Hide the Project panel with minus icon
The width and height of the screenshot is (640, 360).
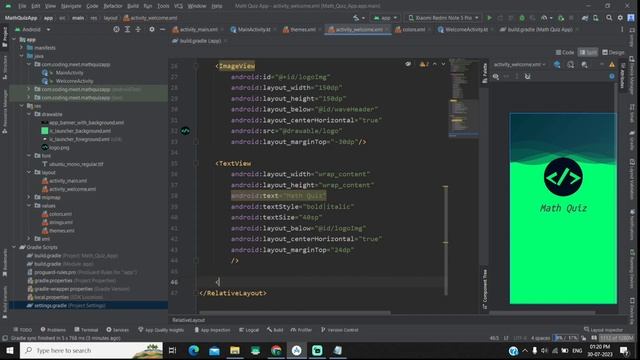coord(162,29)
